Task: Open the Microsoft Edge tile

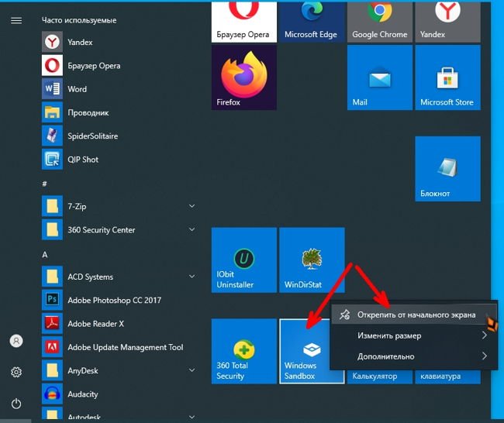Action: click(312, 22)
